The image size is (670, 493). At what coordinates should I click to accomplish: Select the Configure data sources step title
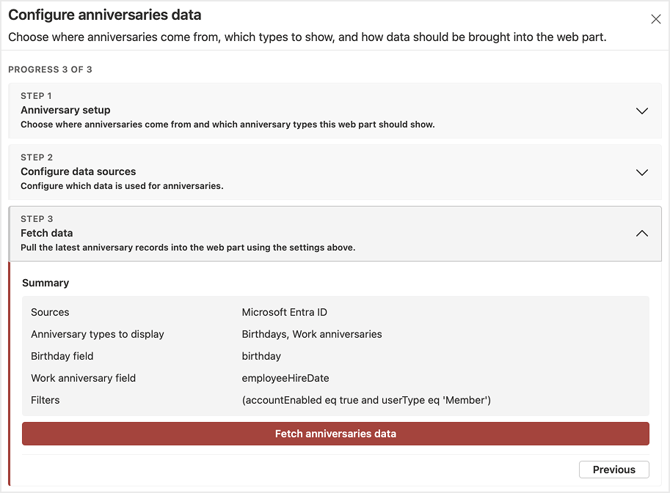78,171
